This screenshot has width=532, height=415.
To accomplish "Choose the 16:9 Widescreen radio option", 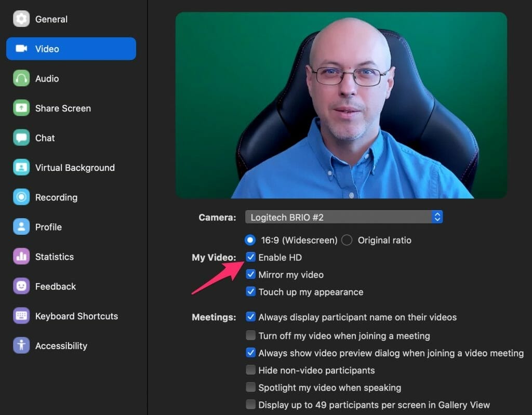I will click(x=251, y=240).
